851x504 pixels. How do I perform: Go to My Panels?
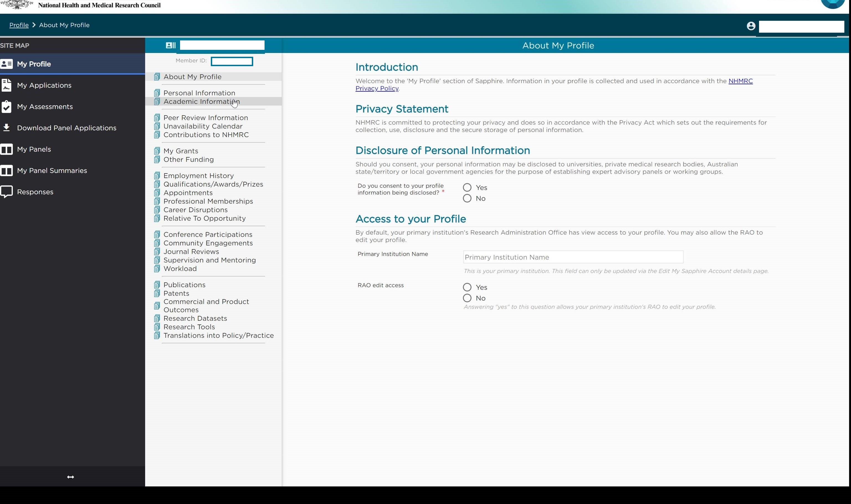[x=34, y=149]
